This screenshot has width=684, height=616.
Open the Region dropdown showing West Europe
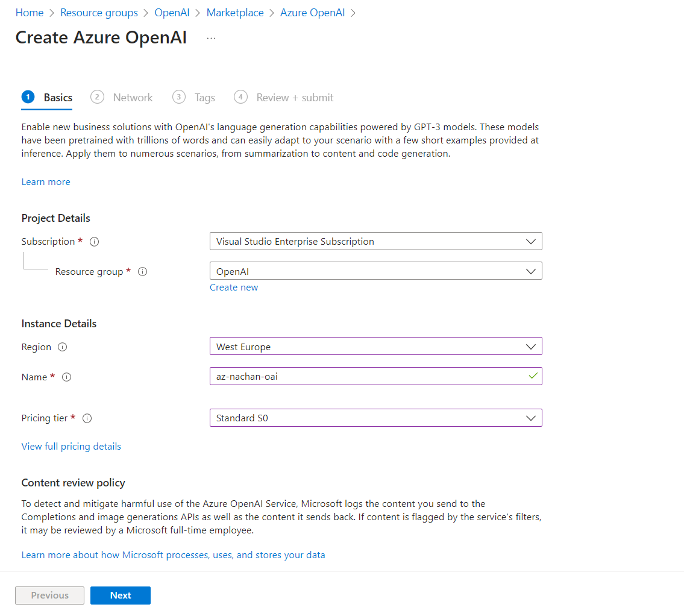(x=375, y=347)
